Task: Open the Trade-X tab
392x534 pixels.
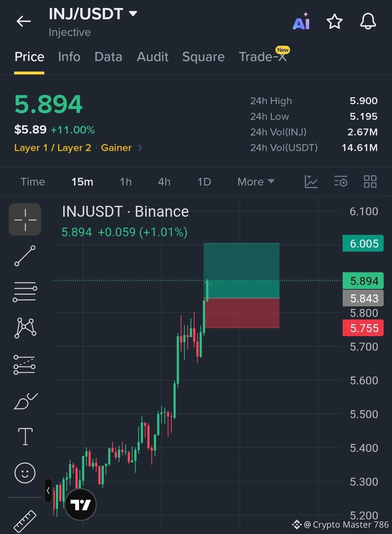Action: tap(263, 57)
